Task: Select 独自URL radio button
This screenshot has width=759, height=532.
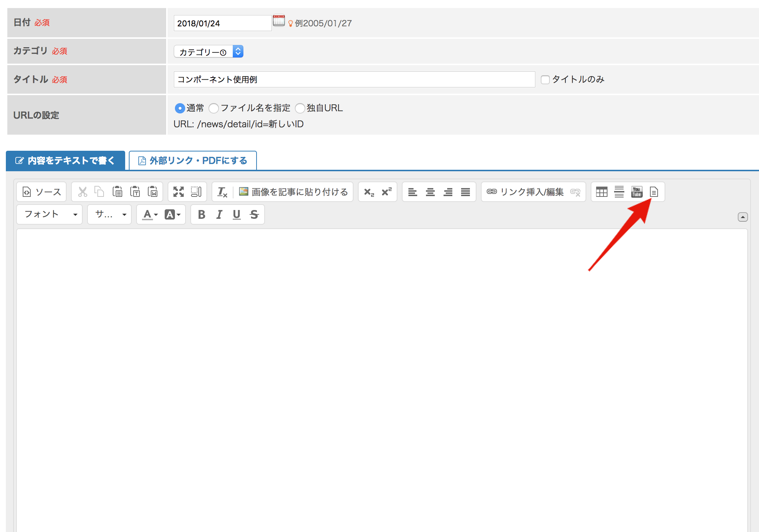Action: coord(300,108)
